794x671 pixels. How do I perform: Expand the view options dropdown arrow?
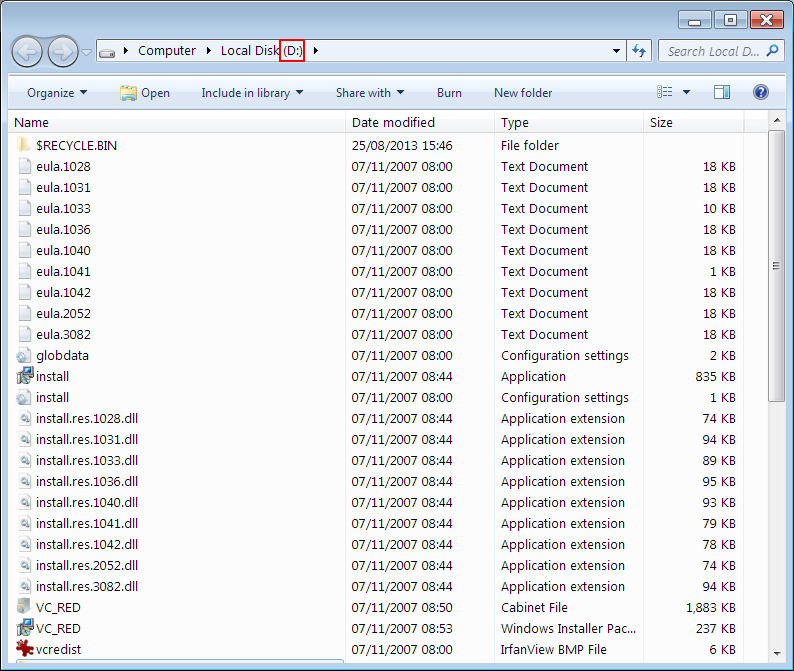[x=686, y=93]
